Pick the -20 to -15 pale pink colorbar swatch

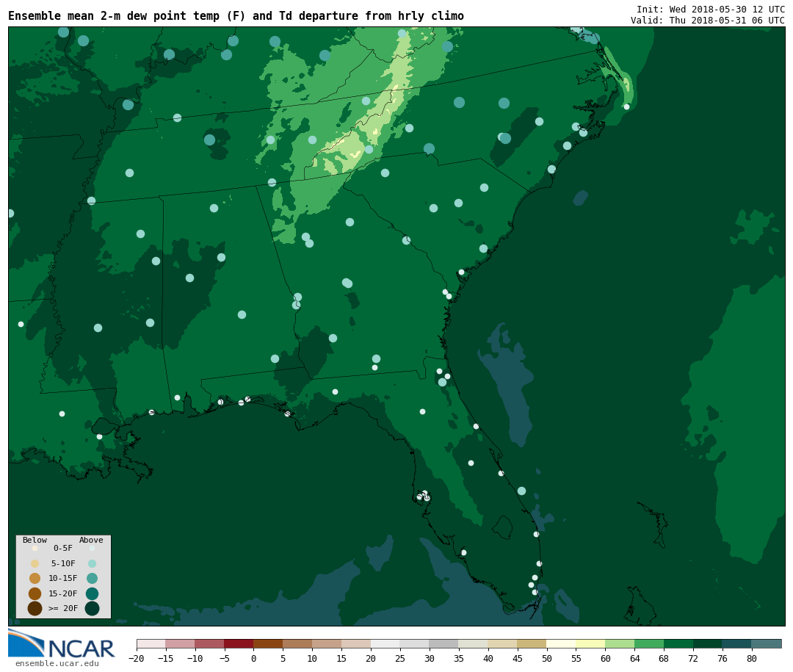point(151,643)
